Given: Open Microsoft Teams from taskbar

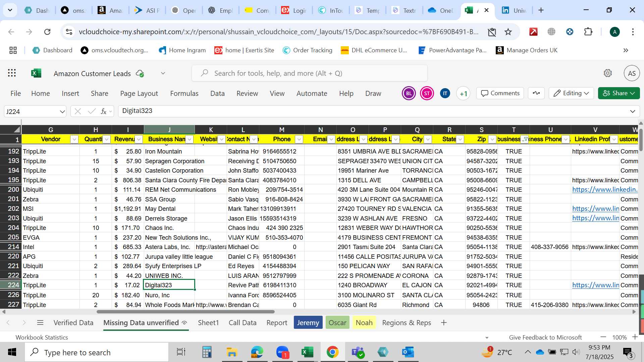Looking at the screenshot, I should pos(358,352).
